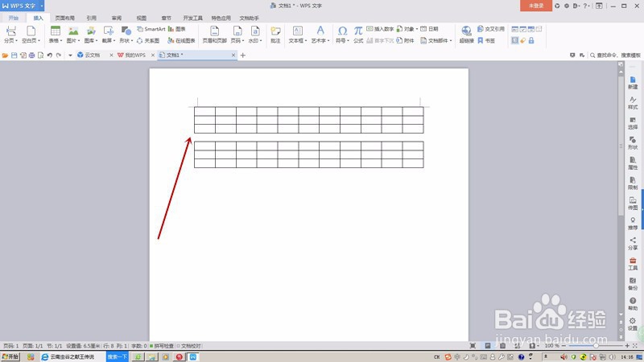Switch to the 视图 ribbon tab

coord(142,18)
